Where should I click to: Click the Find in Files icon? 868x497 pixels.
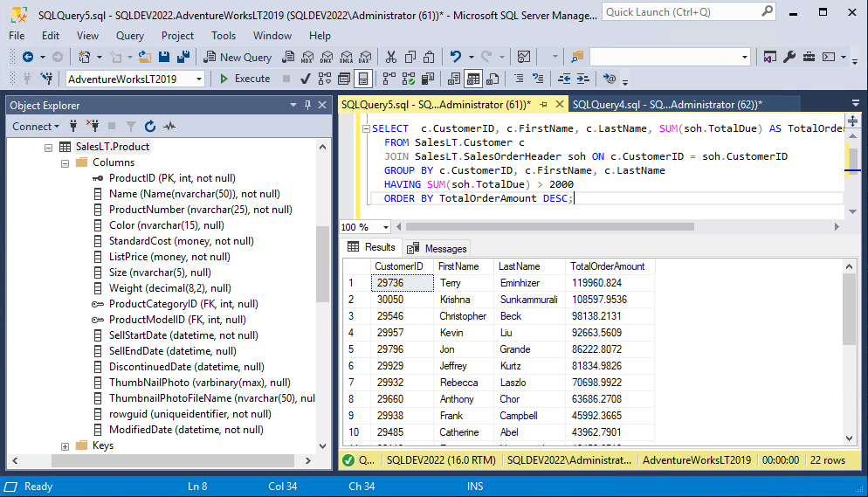[577, 57]
